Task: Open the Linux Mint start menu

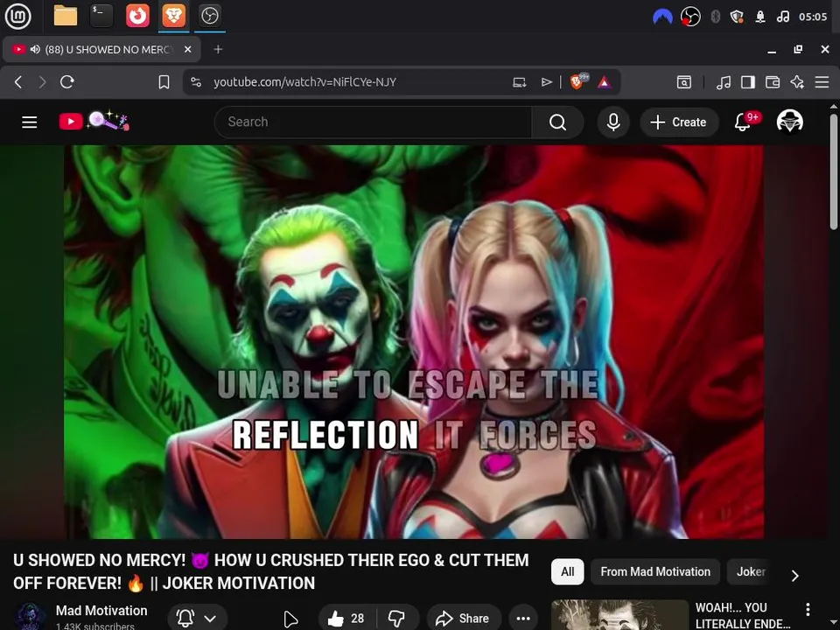Action: pos(17,16)
